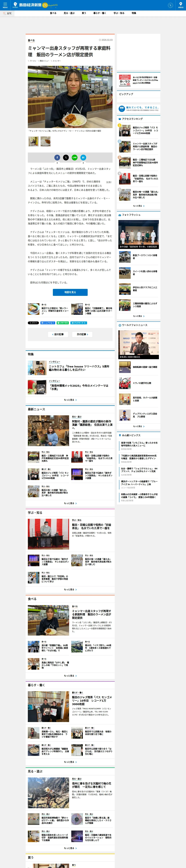Expand 食べる section もっと見る

(x=70, y=676)
